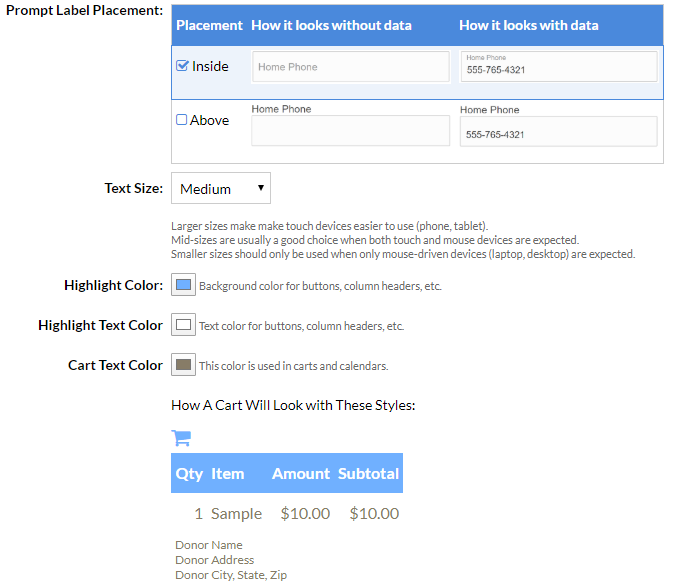Click the Qty column header in cart
This screenshot has width=674, height=581.
tap(189, 474)
